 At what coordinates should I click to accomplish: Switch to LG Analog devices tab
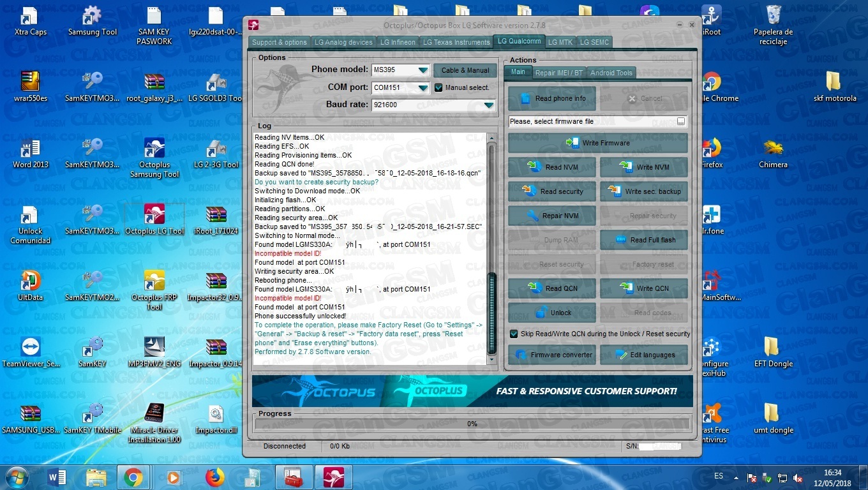tap(343, 42)
